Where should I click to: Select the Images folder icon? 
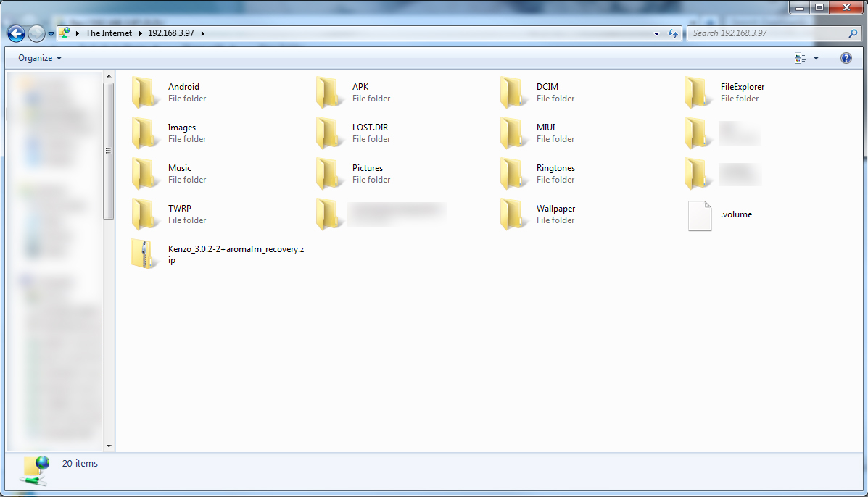[x=144, y=133]
